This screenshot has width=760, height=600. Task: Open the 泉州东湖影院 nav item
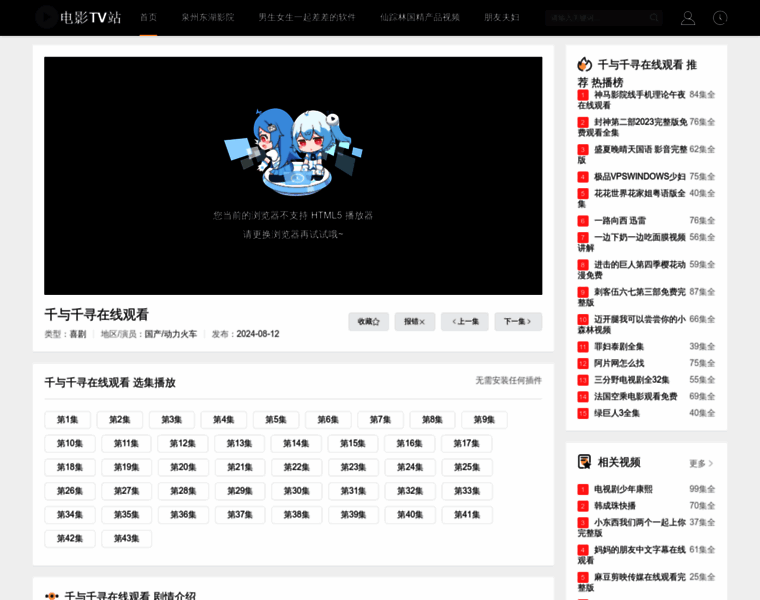point(208,17)
